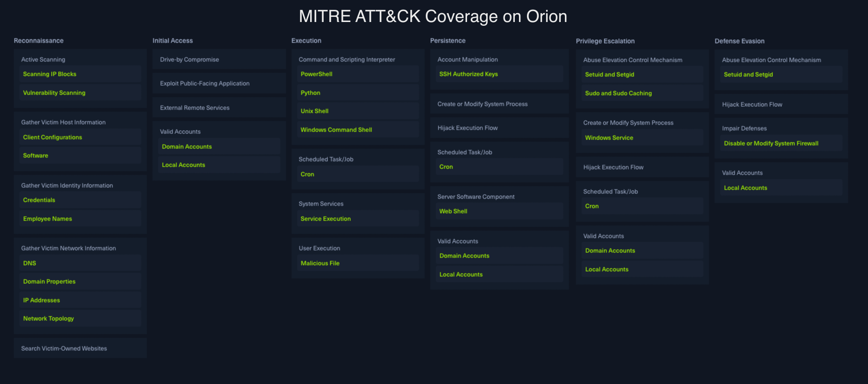The image size is (868, 384).
Task: Open SSH Authorized Keys under Account Manipulation
Action: point(468,74)
